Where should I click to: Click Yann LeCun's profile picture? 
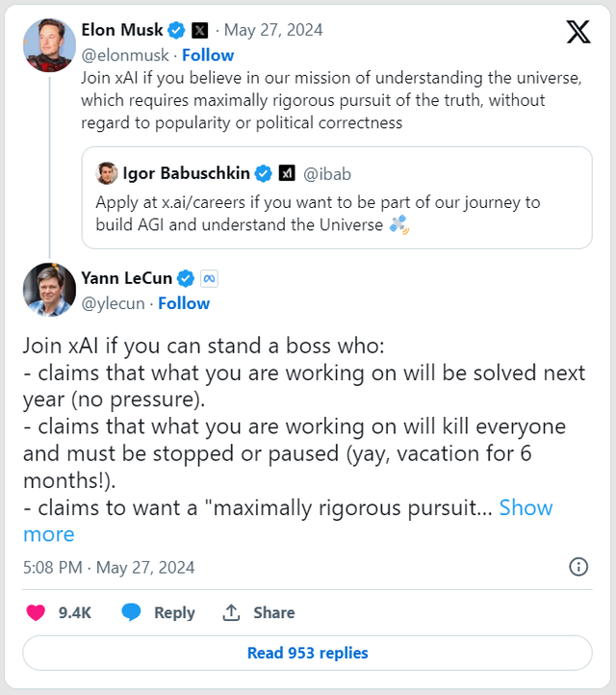pyautogui.click(x=49, y=289)
